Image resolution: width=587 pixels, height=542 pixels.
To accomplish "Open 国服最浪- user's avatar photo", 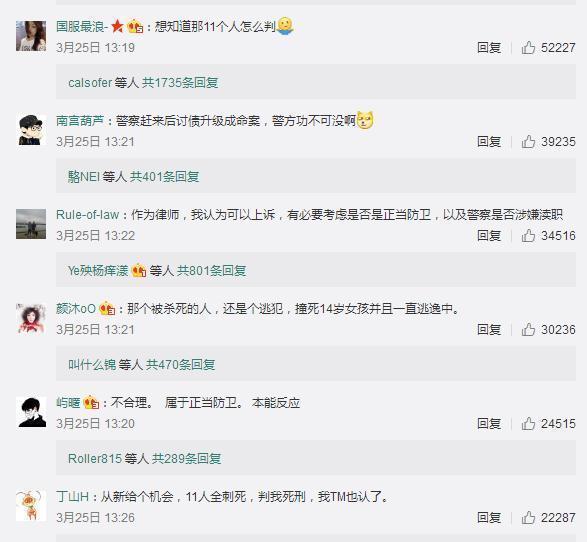I will [31, 36].
